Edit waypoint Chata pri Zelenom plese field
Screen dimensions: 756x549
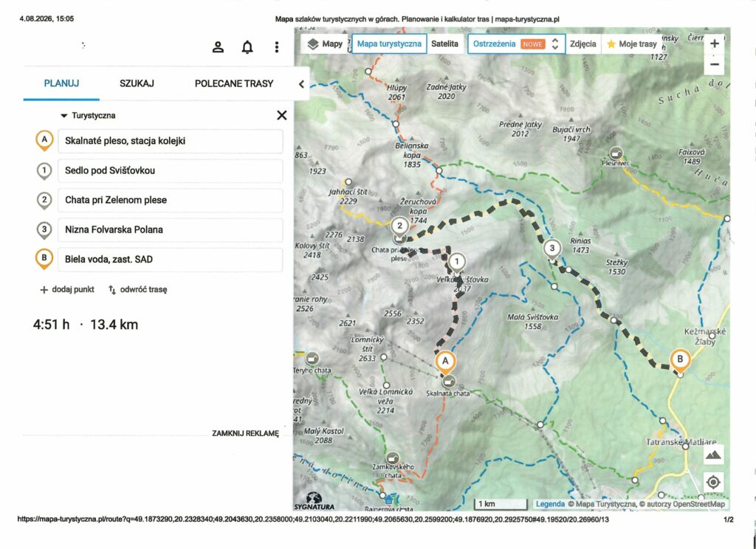171,200
